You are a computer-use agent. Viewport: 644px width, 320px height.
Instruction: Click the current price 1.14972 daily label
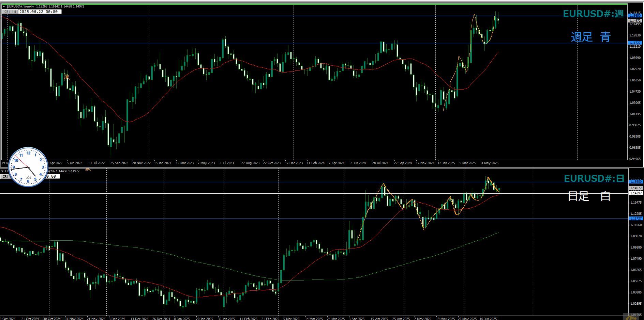[x=635, y=188]
